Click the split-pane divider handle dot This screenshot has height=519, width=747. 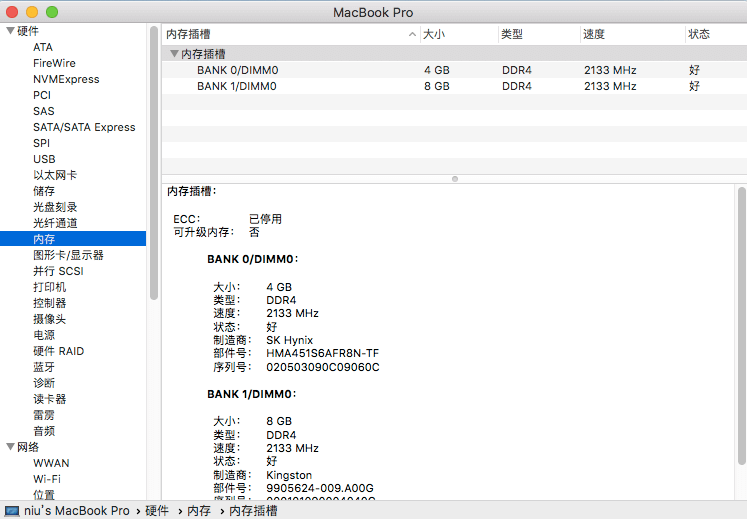pyautogui.click(x=455, y=179)
